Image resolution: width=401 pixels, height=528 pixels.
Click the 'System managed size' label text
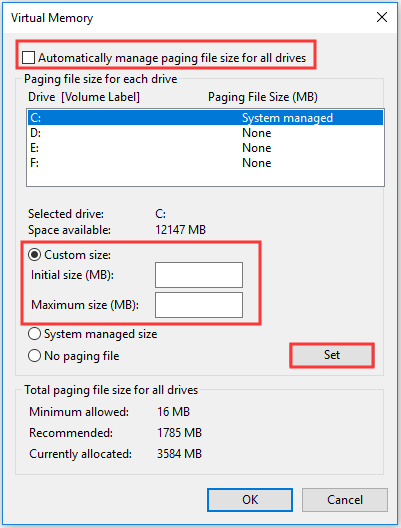click(x=100, y=334)
